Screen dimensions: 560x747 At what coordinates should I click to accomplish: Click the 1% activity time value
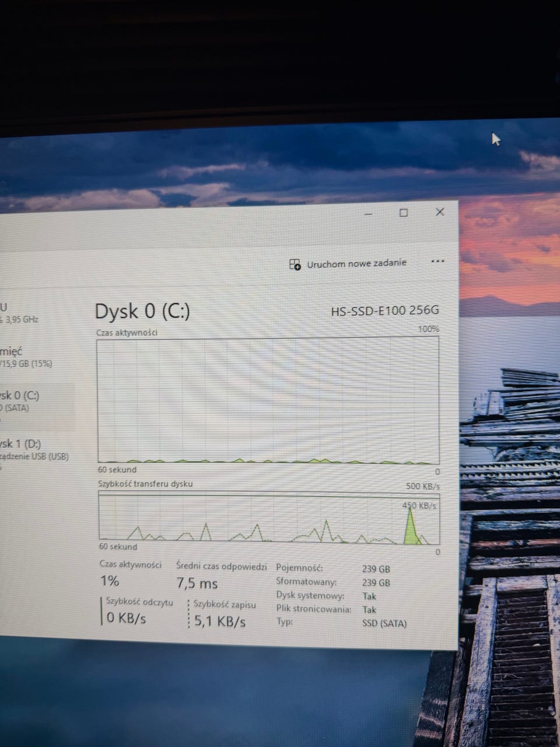[x=110, y=581]
